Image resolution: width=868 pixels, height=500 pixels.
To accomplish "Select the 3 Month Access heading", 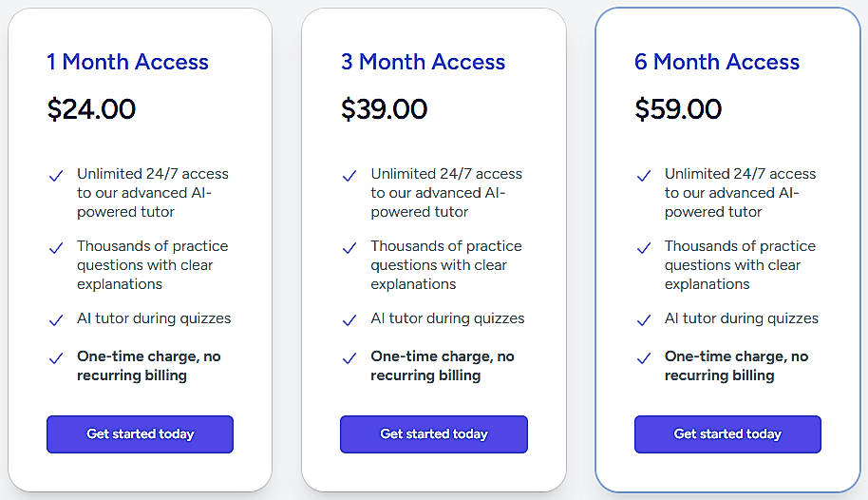I will pos(423,63).
